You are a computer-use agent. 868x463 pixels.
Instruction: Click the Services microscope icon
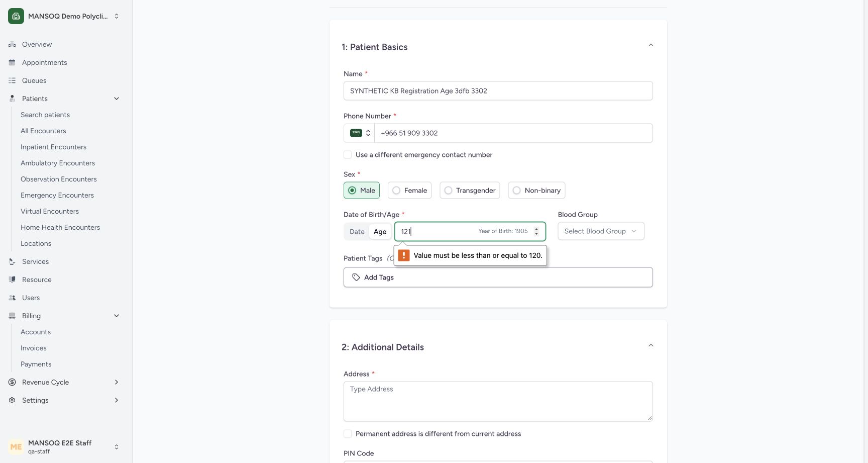click(x=12, y=261)
